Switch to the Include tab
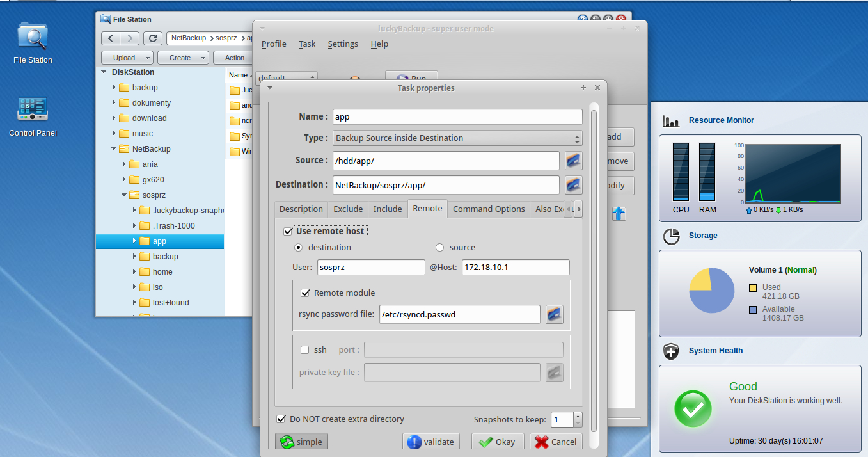868x457 pixels. 388,209
